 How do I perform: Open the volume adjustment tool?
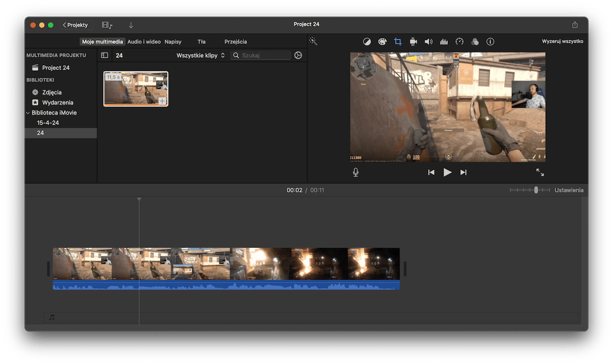click(x=428, y=42)
